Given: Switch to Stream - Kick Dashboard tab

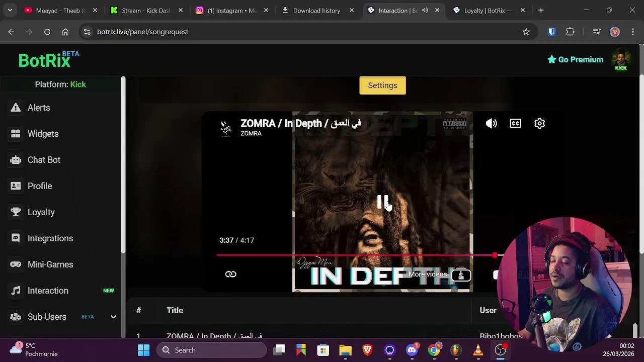Looking at the screenshot, I should pos(146,10).
